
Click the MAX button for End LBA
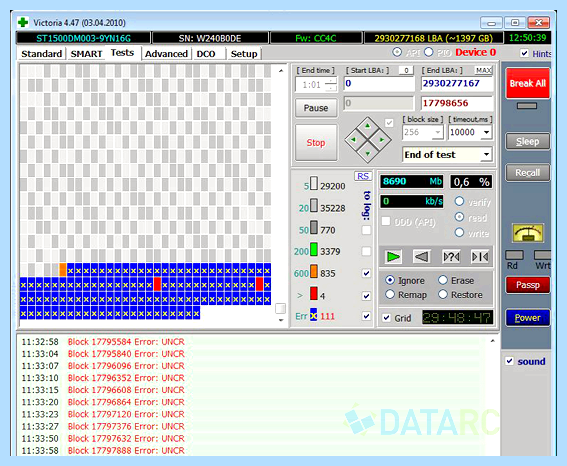[483, 70]
